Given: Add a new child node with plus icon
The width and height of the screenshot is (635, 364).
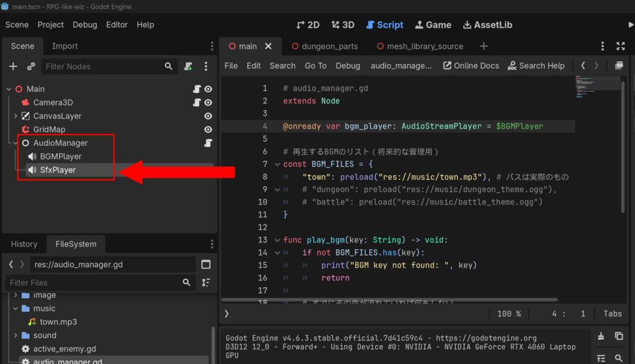Looking at the screenshot, I should pyautogui.click(x=13, y=66).
